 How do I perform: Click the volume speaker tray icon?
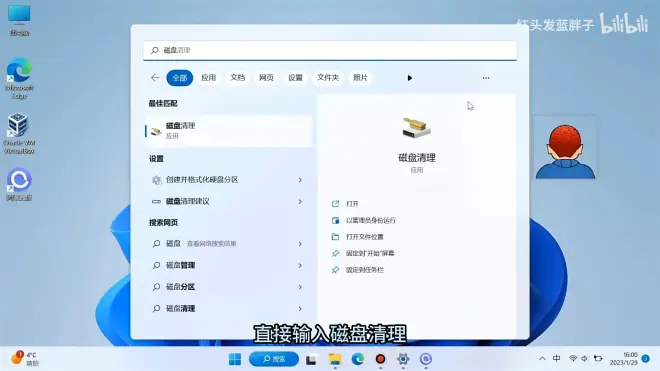click(x=584, y=359)
